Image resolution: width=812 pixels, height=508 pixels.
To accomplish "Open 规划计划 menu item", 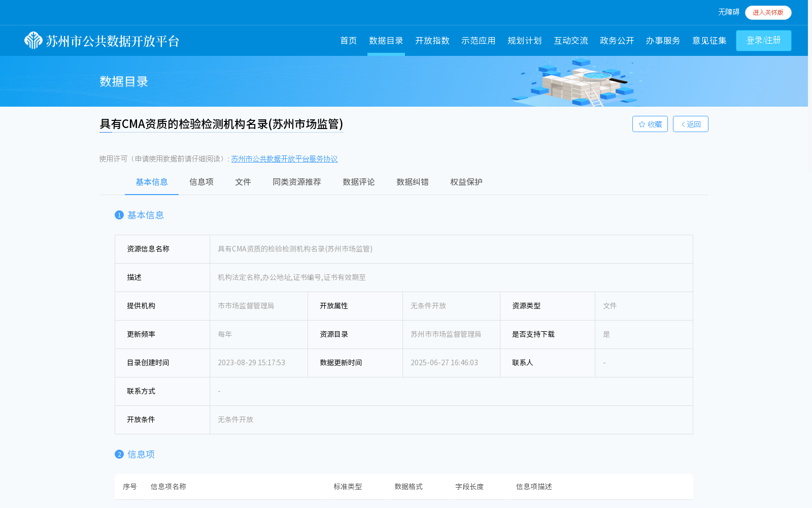I will [x=525, y=41].
